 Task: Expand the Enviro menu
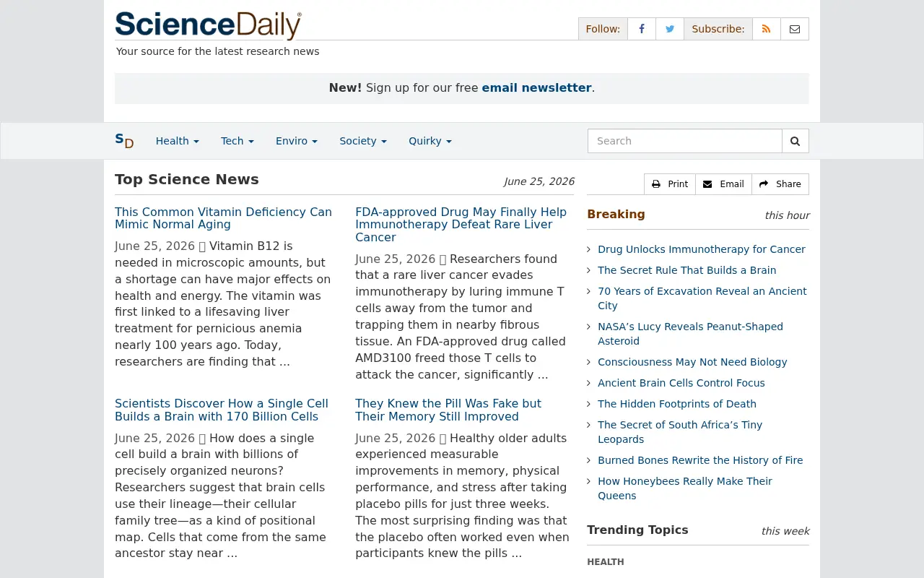click(297, 141)
